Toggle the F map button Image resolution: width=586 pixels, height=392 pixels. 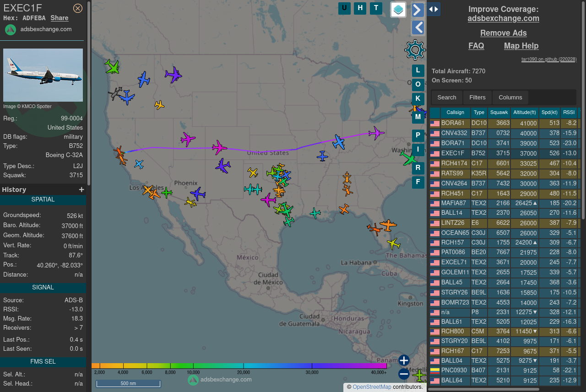click(x=418, y=182)
